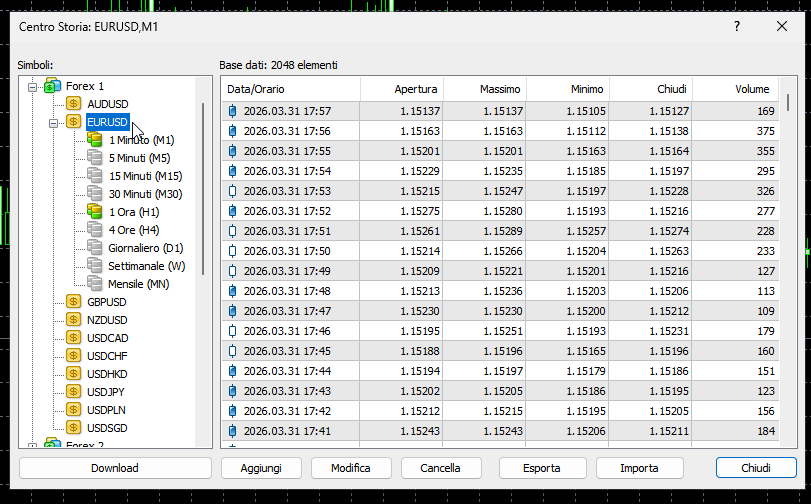The image size is (811, 504).
Task: Click the Settimanale (W) database icon
Action: (x=94, y=265)
